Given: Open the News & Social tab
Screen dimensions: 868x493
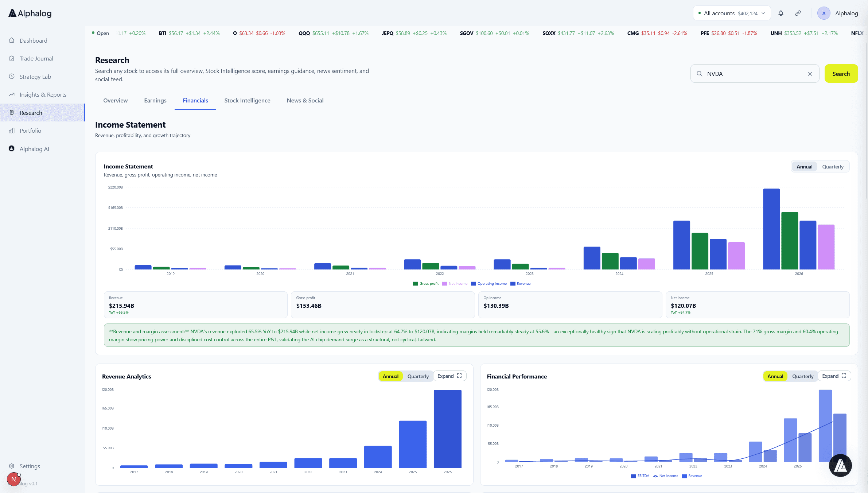Looking at the screenshot, I should point(305,101).
